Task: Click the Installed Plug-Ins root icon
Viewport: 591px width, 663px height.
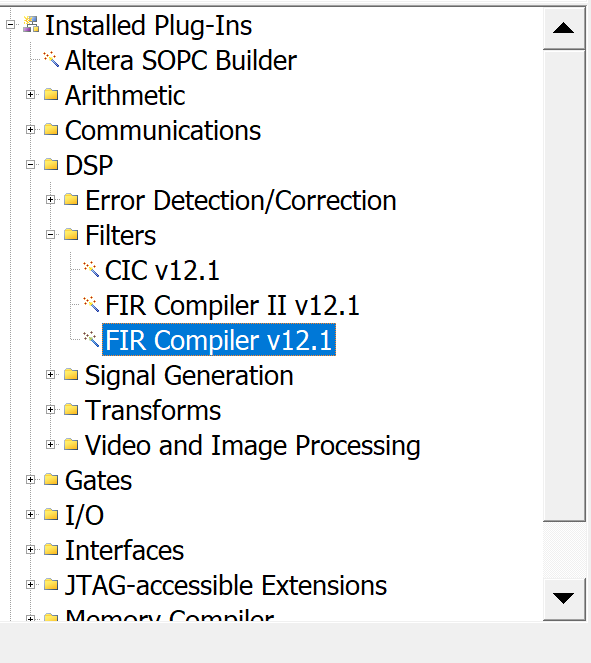Action: [31, 24]
